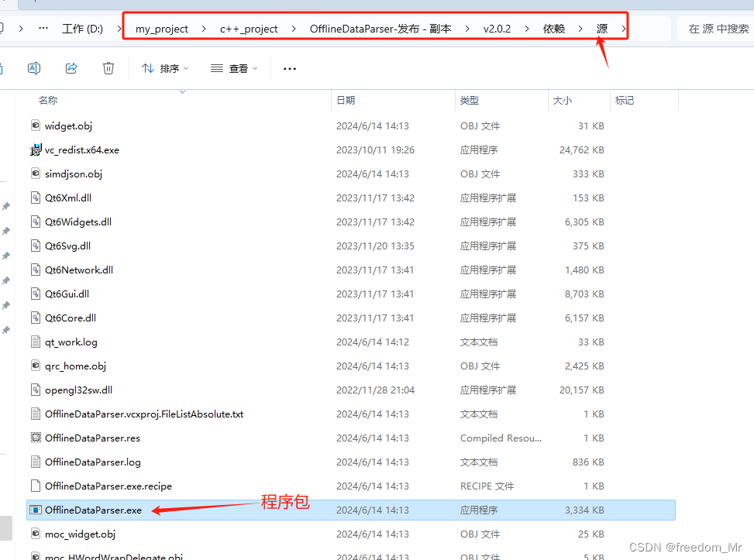Screen dimensions: 754x560
Task: Click the Share toolbar icon
Action: pos(71,68)
